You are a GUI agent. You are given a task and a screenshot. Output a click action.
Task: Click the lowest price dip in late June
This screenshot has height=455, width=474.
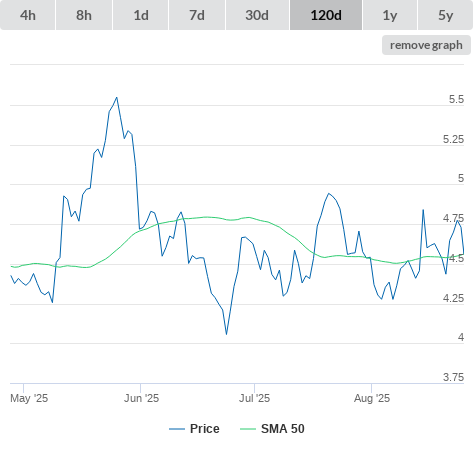[226, 334]
